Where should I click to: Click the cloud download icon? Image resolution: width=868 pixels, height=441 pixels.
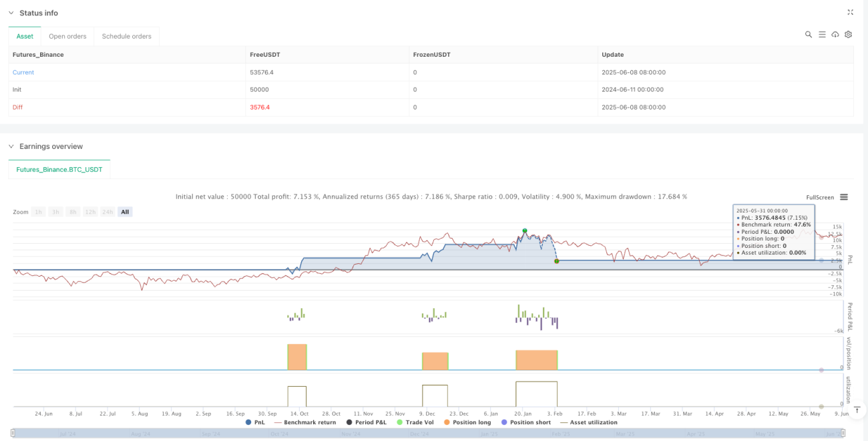tap(835, 34)
